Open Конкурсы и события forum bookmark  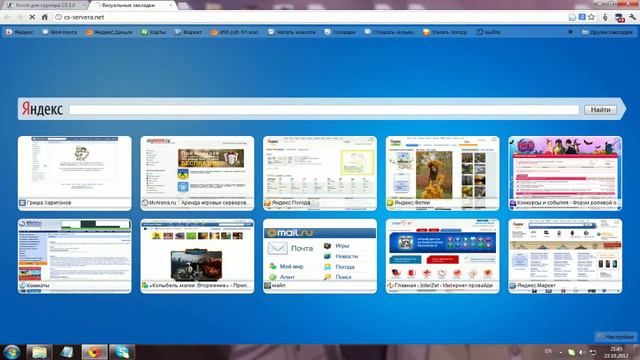[565, 173]
